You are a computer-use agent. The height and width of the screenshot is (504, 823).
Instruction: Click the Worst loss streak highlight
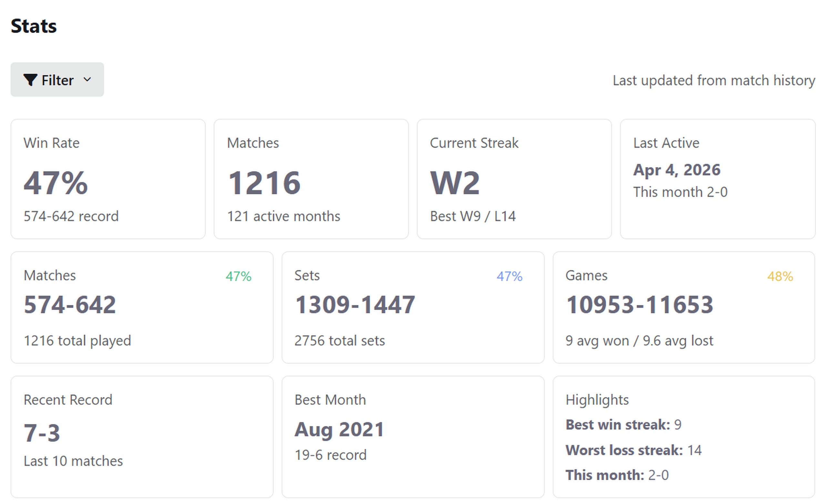point(633,450)
